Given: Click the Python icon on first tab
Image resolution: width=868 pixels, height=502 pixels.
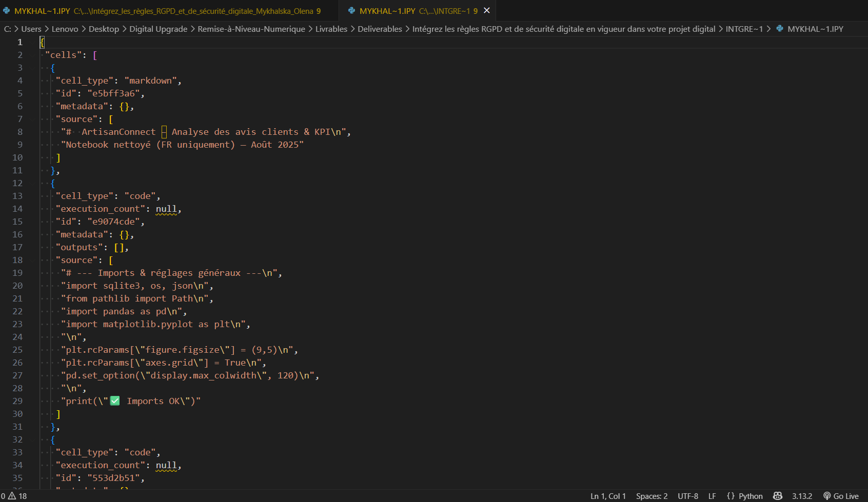Looking at the screenshot, I should 7,10.
